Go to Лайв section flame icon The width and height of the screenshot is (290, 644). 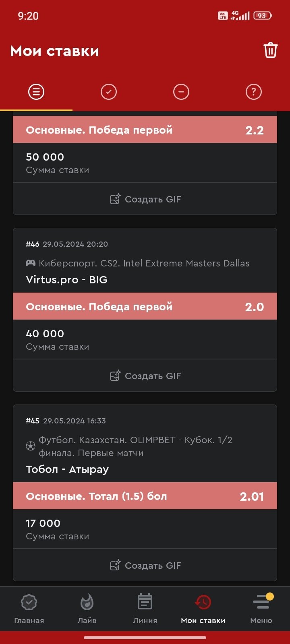pos(87,609)
